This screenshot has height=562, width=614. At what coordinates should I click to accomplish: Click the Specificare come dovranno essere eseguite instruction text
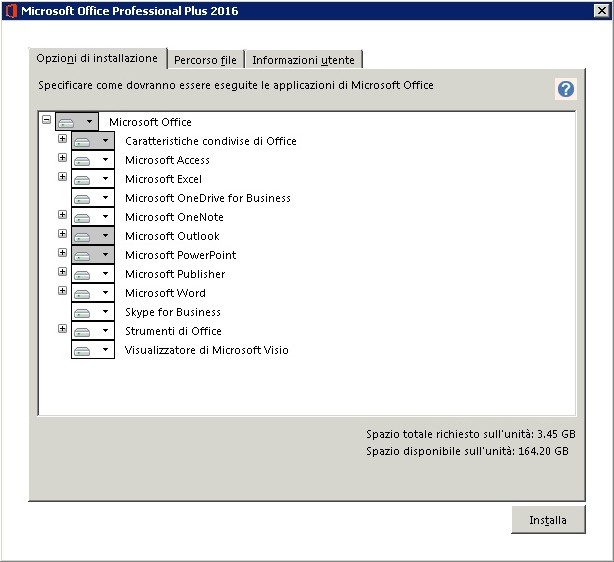click(x=236, y=85)
